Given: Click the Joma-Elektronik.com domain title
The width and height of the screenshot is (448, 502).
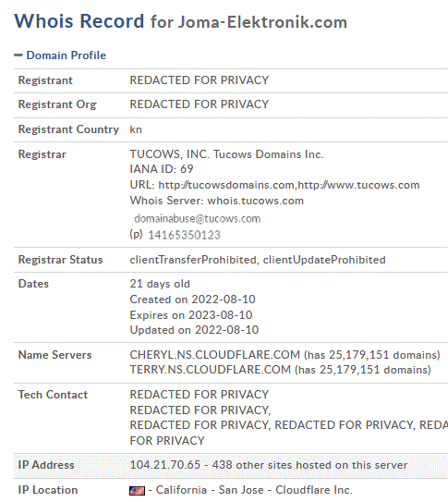Looking at the screenshot, I should click(262, 22).
